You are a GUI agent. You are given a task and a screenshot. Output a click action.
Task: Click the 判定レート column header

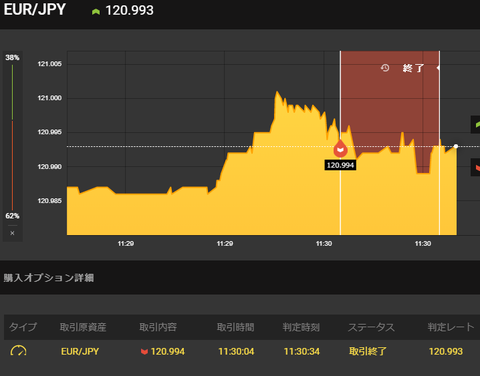(x=451, y=327)
